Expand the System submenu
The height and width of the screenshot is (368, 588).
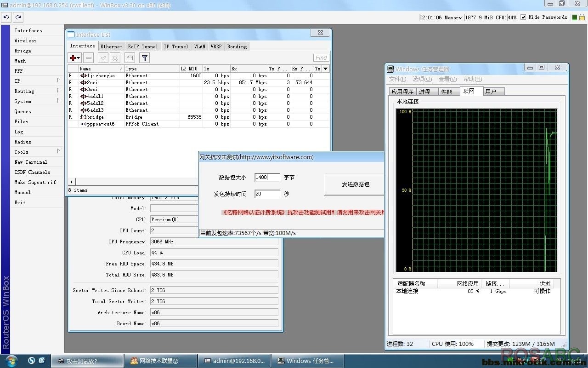click(58, 101)
